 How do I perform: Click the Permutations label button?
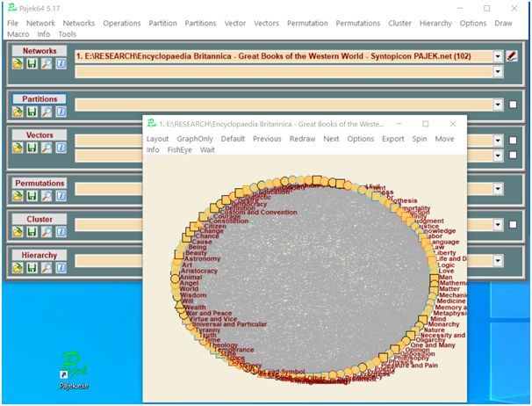pos(40,183)
